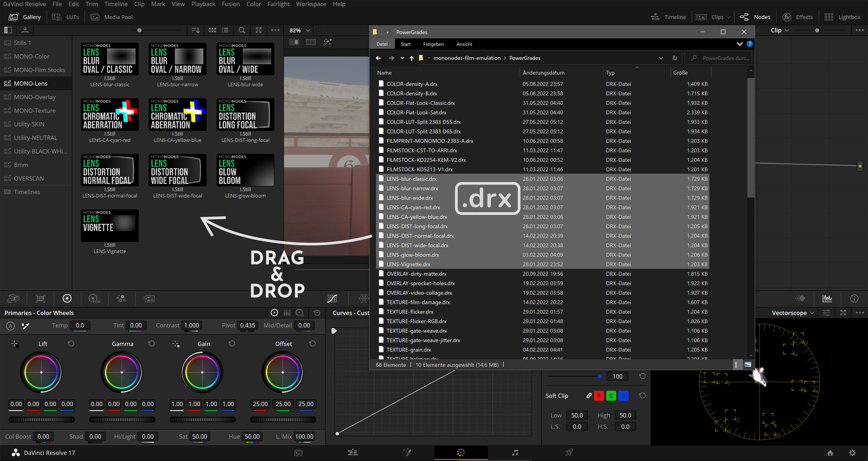Toggle Auto Balance button A
The width and height of the screenshot is (868, 461).
click(11, 326)
